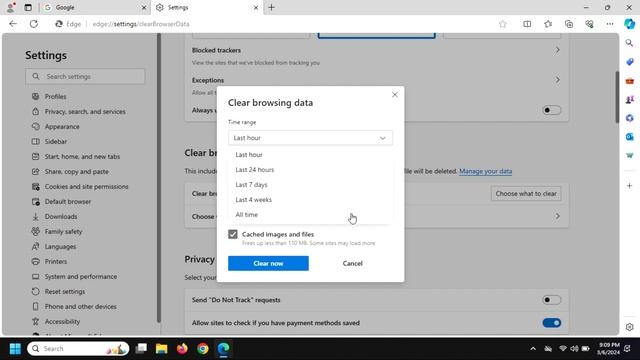Open Phone and other devices
The height and width of the screenshot is (360, 640).
click(x=80, y=307)
